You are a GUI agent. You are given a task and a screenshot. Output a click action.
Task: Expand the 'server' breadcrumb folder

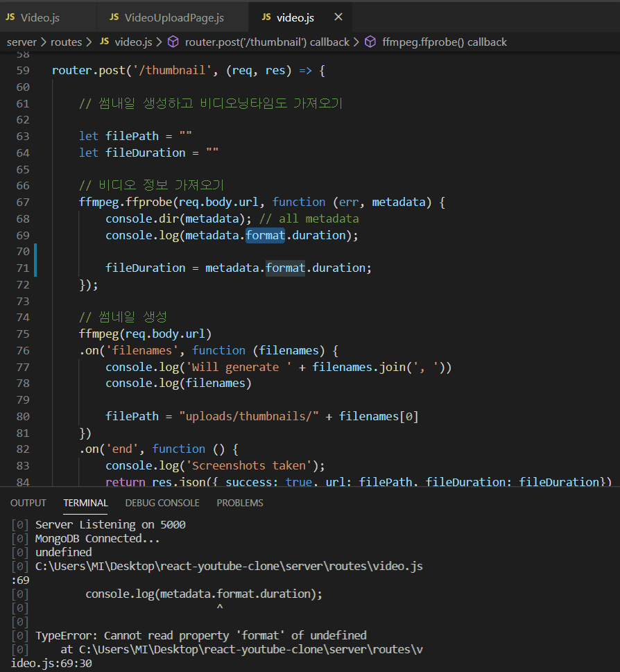21,42
